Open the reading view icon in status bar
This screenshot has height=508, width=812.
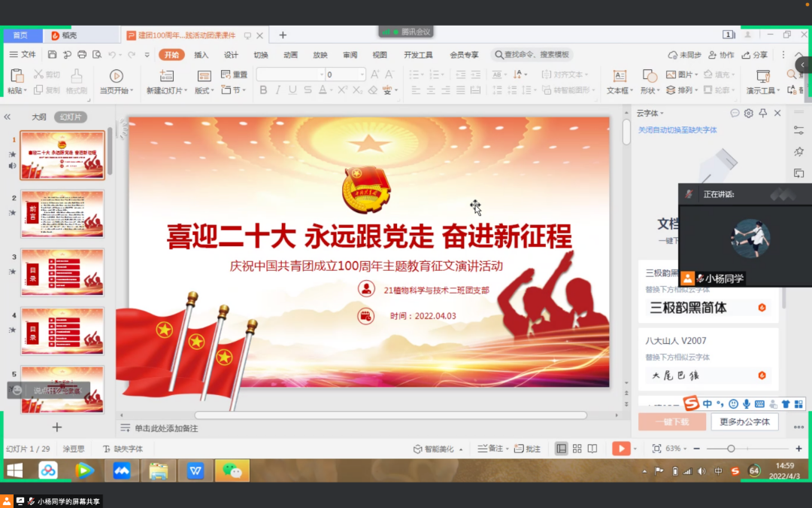(593, 449)
